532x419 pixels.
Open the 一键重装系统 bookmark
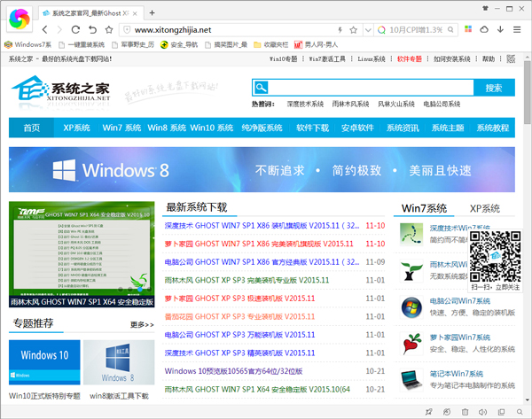coord(82,45)
